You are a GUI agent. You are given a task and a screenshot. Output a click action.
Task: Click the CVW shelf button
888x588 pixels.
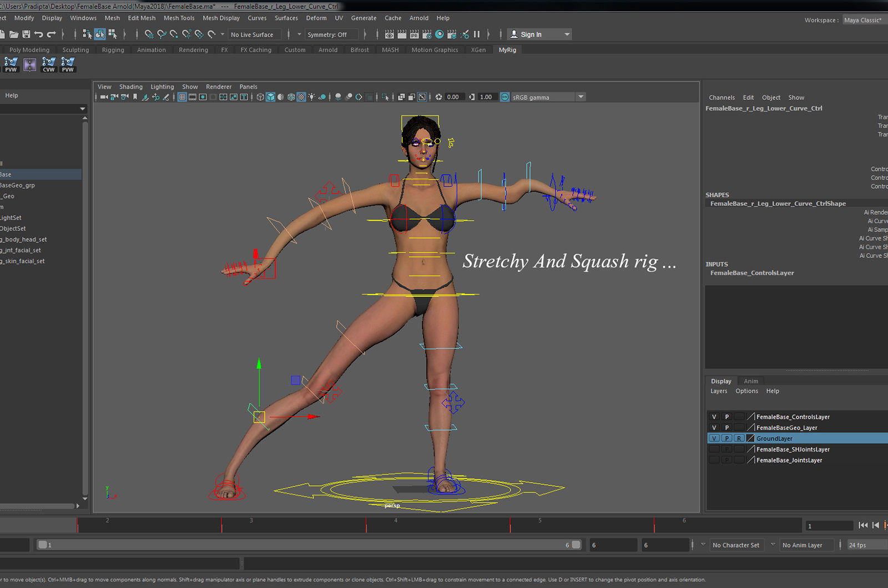tap(49, 65)
